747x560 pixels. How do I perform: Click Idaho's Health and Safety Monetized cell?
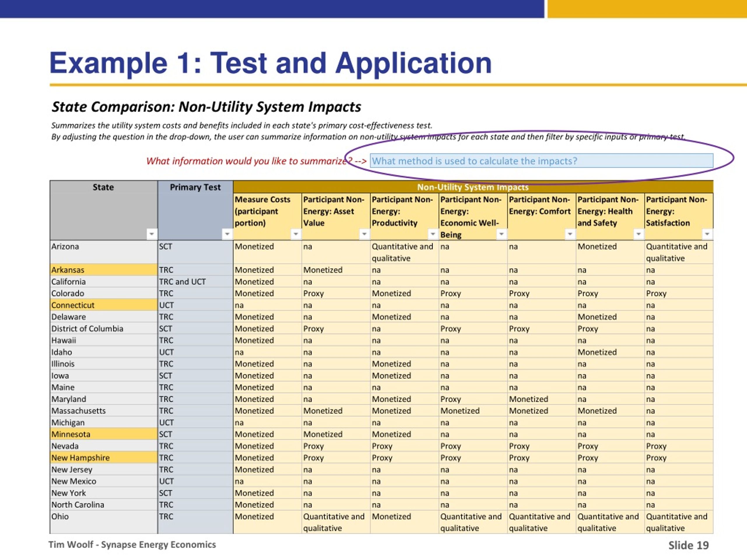(610, 352)
